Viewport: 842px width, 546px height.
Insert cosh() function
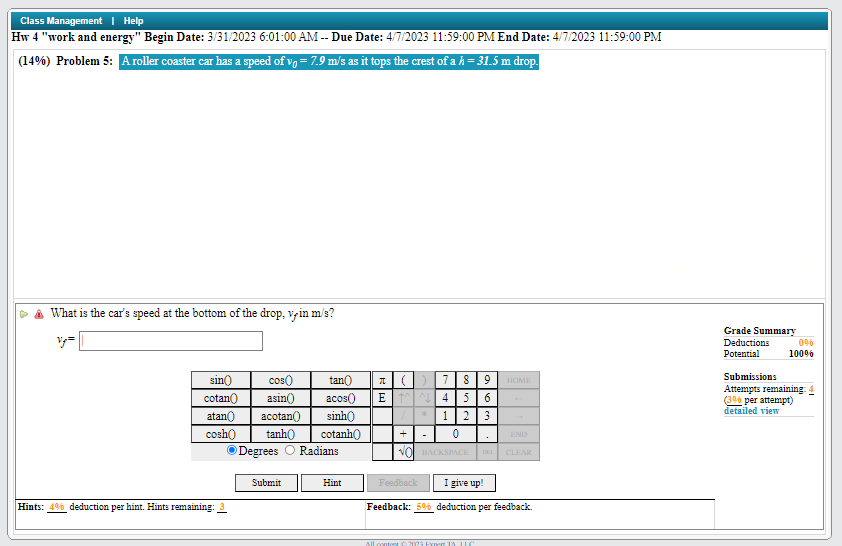(x=221, y=434)
